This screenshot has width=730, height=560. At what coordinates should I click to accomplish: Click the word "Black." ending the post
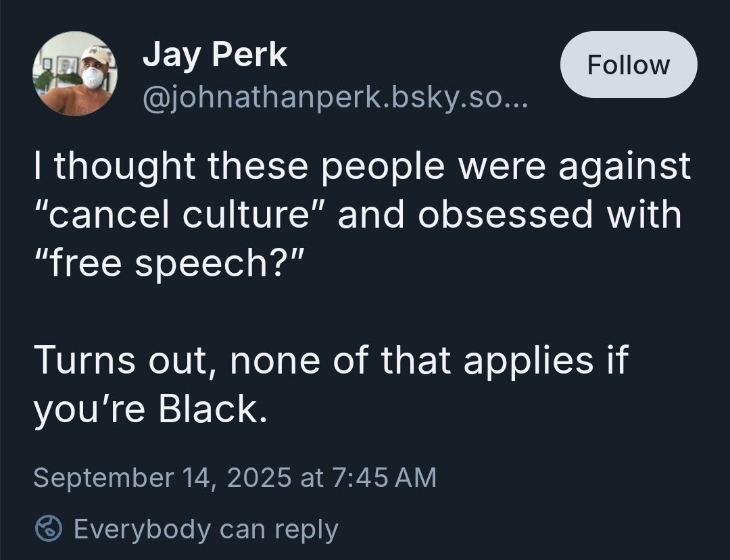click(x=212, y=409)
